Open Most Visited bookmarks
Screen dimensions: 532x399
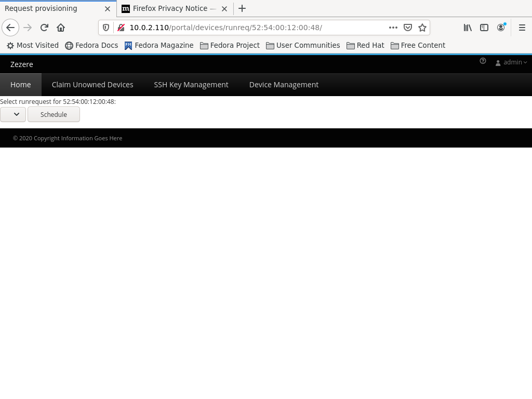(x=33, y=46)
